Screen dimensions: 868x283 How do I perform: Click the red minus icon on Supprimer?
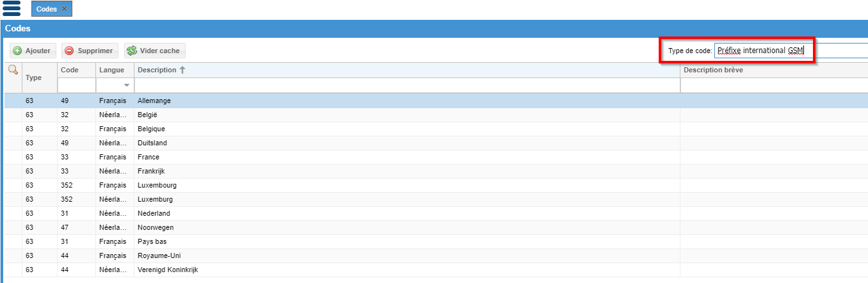(x=69, y=51)
